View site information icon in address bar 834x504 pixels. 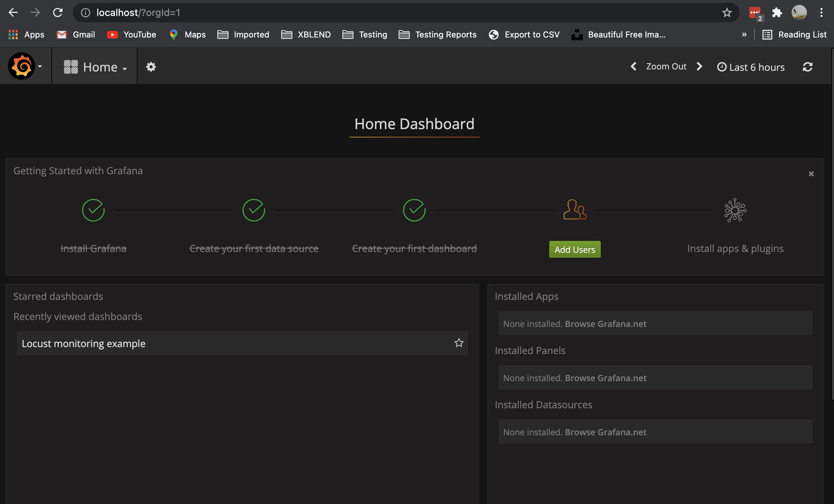click(x=85, y=13)
